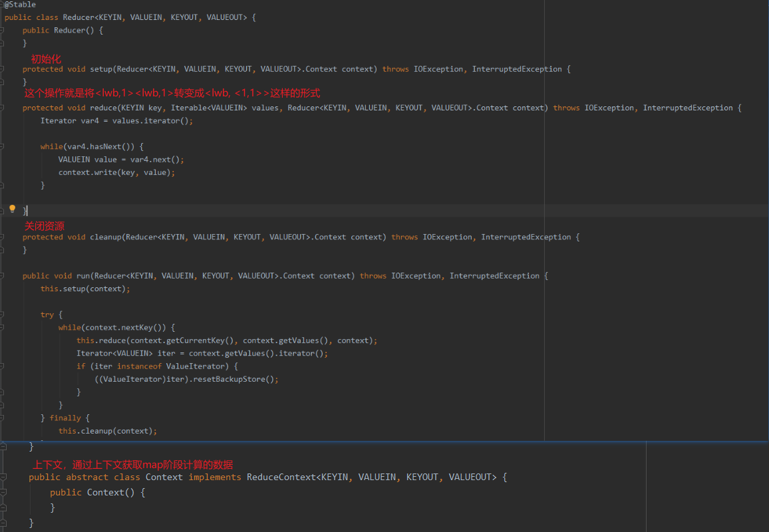Click Reducer class name in class declaration
This screenshot has width=769, height=532.
click(x=78, y=17)
